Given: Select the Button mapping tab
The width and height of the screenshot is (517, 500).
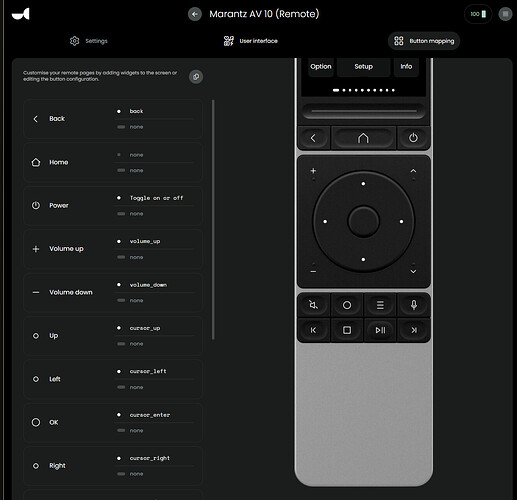Looking at the screenshot, I should click(x=424, y=41).
